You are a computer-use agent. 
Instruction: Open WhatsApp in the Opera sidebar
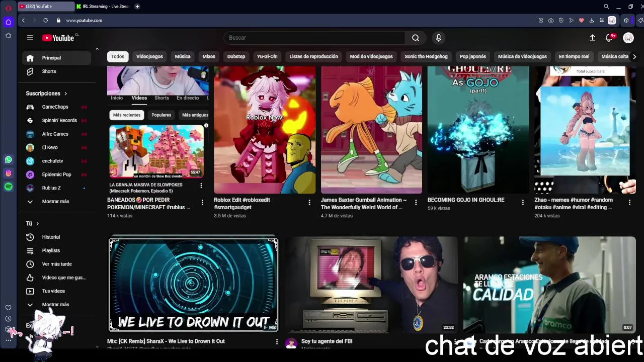[x=8, y=160]
